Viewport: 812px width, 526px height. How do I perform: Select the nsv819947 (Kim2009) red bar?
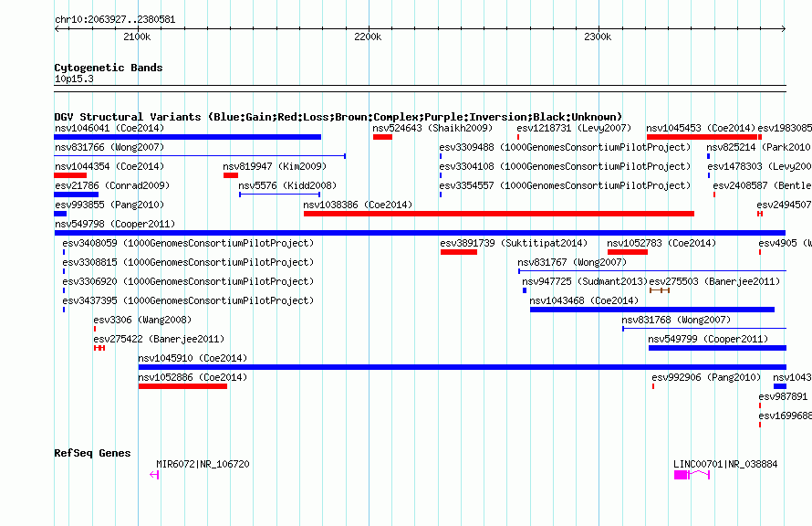[x=231, y=175]
